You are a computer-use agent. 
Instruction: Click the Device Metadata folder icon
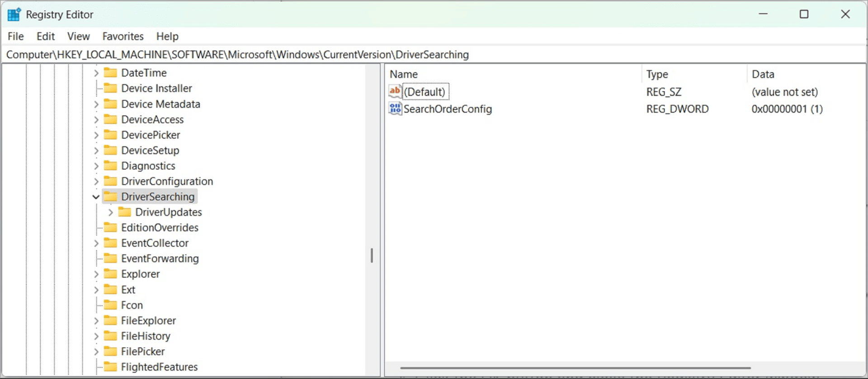[x=110, y=104]
